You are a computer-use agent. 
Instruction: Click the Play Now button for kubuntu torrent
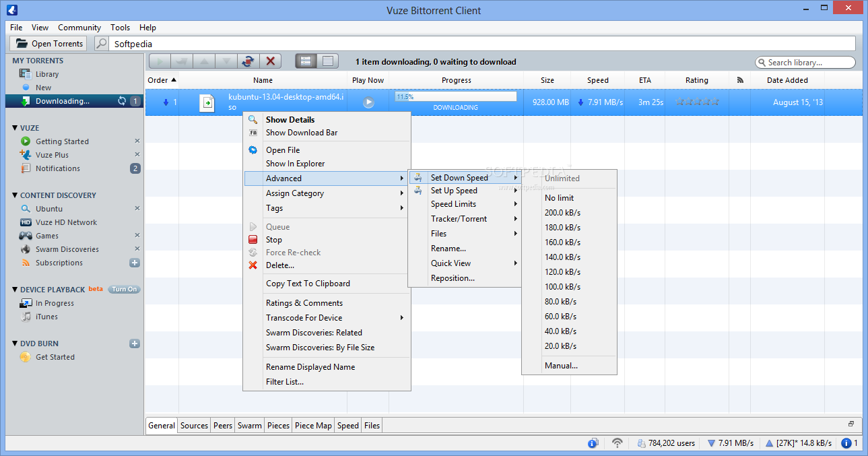[x=368, y=102]
